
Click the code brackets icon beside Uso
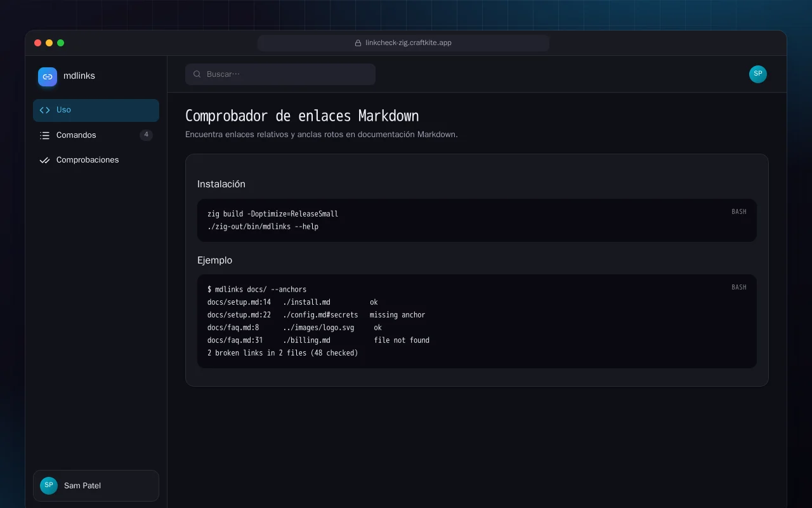44,110
